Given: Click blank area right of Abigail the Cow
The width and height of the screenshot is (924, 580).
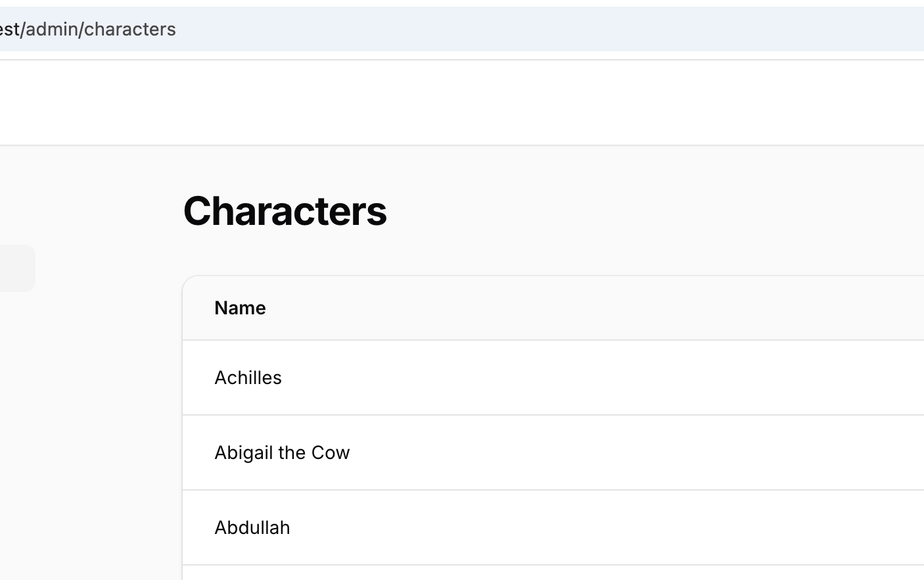Looking at the screenshot, I should pyautogui.click(x=591, y=452).
